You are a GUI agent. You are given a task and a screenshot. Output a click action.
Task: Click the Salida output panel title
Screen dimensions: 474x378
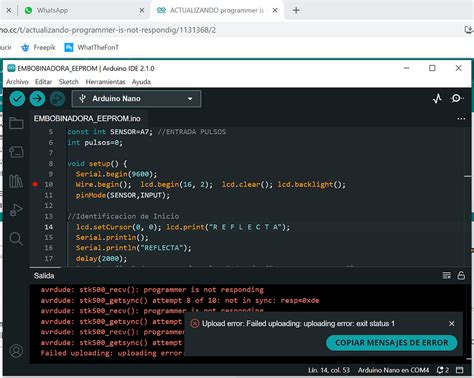(44, 276)
